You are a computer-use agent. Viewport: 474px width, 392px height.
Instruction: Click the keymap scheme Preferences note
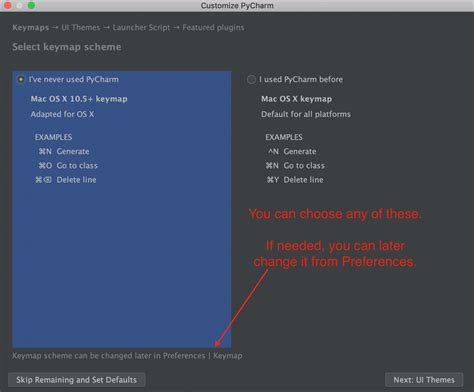click(127, 356)
